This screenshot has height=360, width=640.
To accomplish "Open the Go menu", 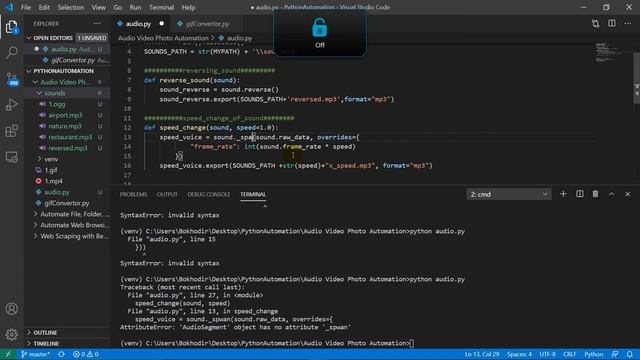I will tap(118, 7).
